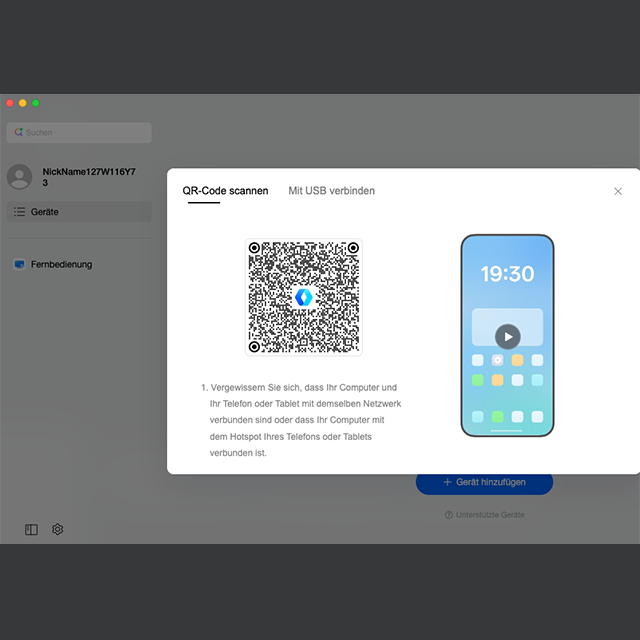This screenshot has width=640, height=640.
Task: Click the Geräte list icon
Action: (x=19, y=212)
